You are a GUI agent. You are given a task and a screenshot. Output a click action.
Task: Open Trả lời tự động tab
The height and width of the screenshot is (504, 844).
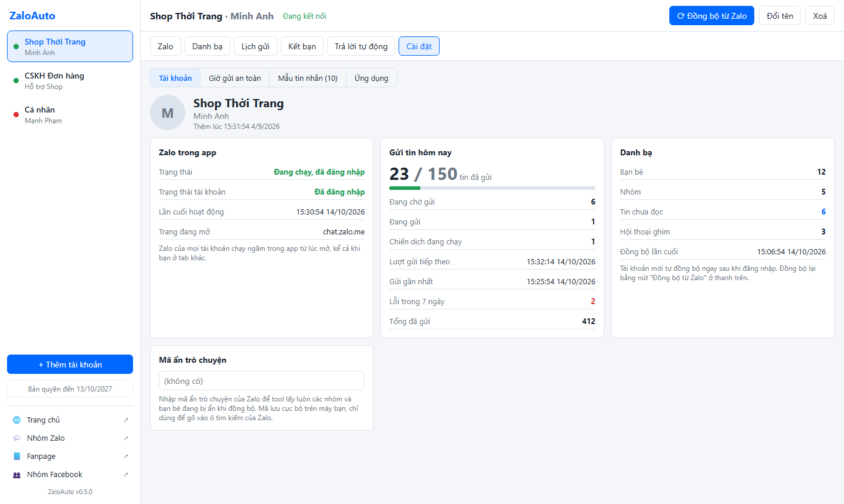tap(361, 46)
